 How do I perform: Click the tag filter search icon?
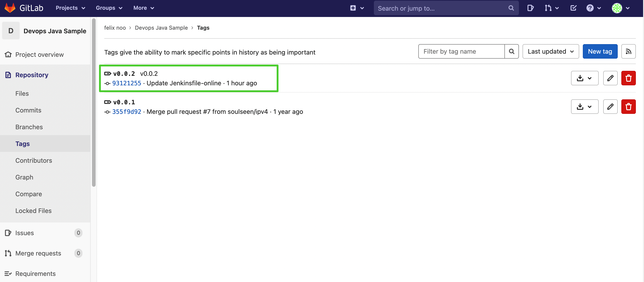click(511, 51)
